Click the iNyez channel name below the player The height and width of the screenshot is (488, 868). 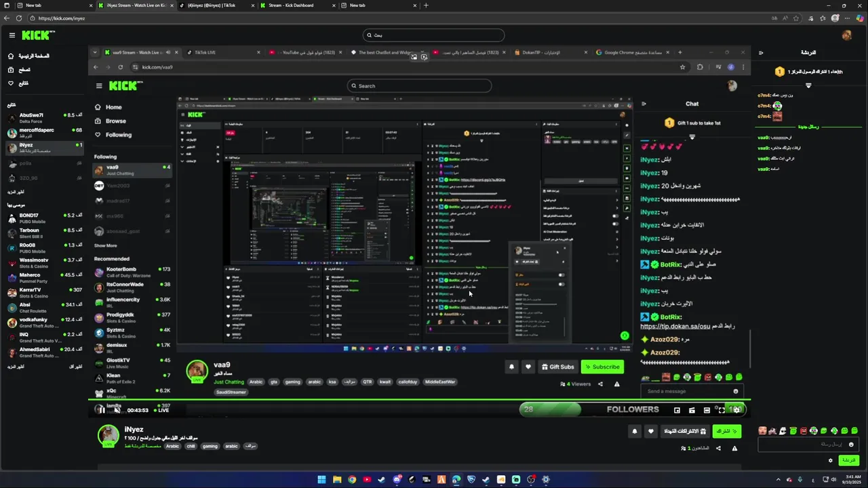(x=134, y=429)
